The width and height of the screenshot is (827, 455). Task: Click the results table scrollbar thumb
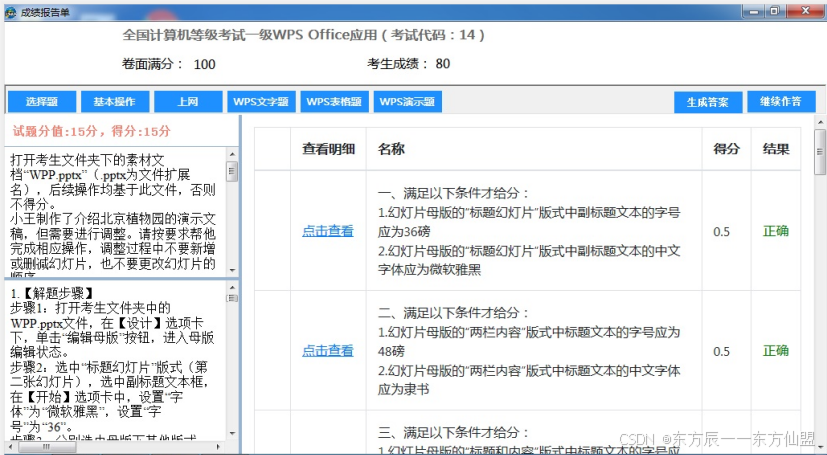[x=820, y=152]
